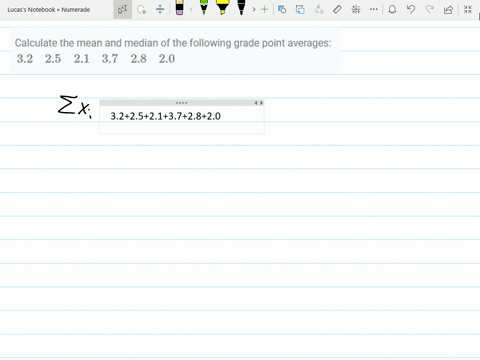Open the Shapes tool
The height and width of the screenshot is (360, 480).
coord(282,9)
